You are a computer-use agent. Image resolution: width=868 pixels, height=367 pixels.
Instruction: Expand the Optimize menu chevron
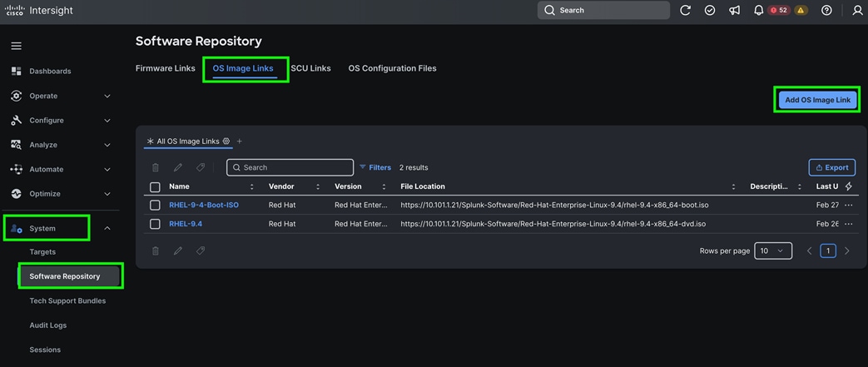tap(107, 194)
